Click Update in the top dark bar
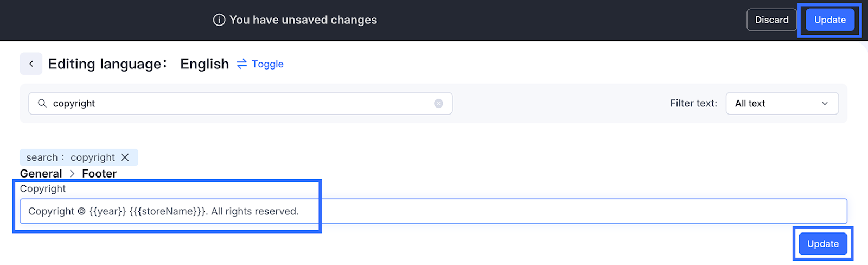This screenshot has height=265, width=868. pos(829,20)
